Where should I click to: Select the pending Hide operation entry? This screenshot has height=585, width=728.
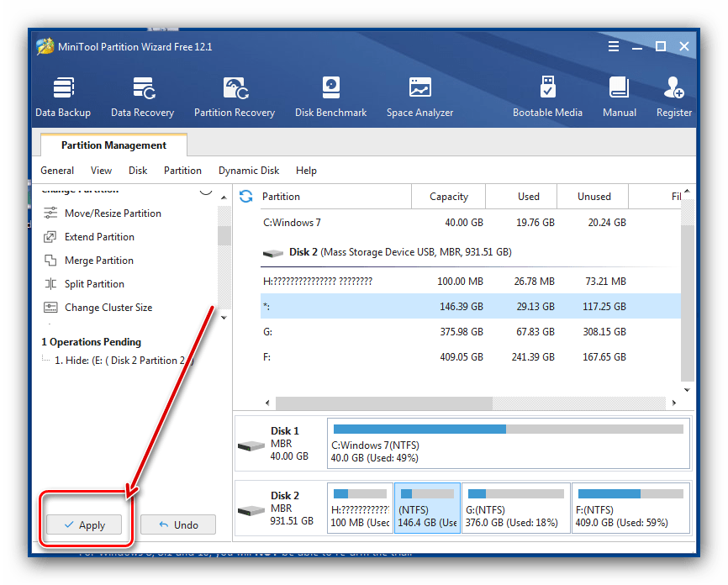click(122, 361)
